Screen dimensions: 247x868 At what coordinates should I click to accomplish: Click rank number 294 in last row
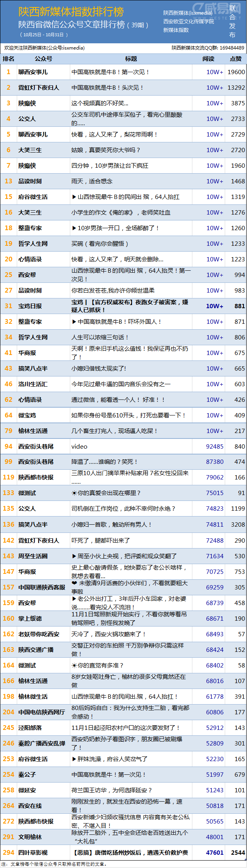coord(9,853)
